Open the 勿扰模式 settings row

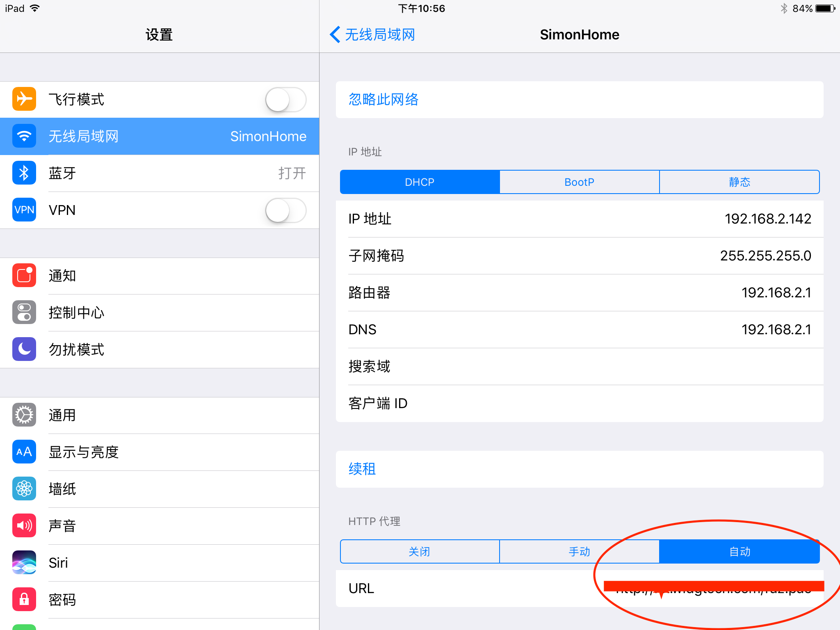click(x=160, y=349)
